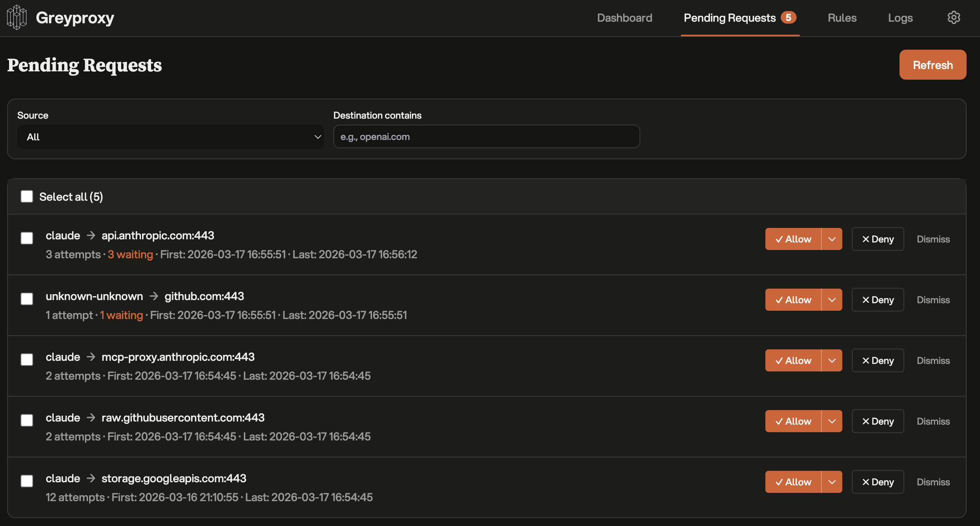Dismiss the raw.githubusercontent.com:443 request
Viewport: 980px width, 526px height.
click(933, 421)
